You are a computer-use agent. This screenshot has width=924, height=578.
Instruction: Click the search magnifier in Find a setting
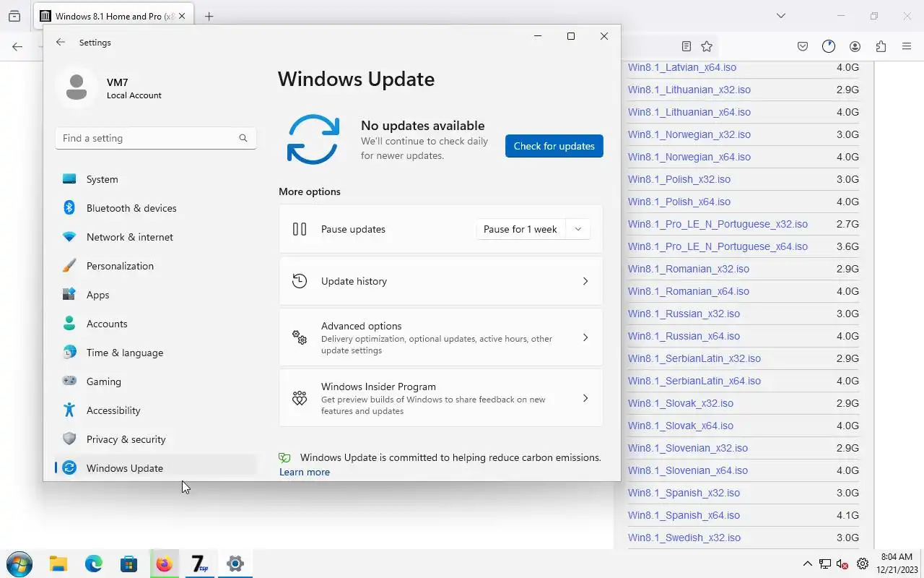pyautogui.click(x=243, y=138)
